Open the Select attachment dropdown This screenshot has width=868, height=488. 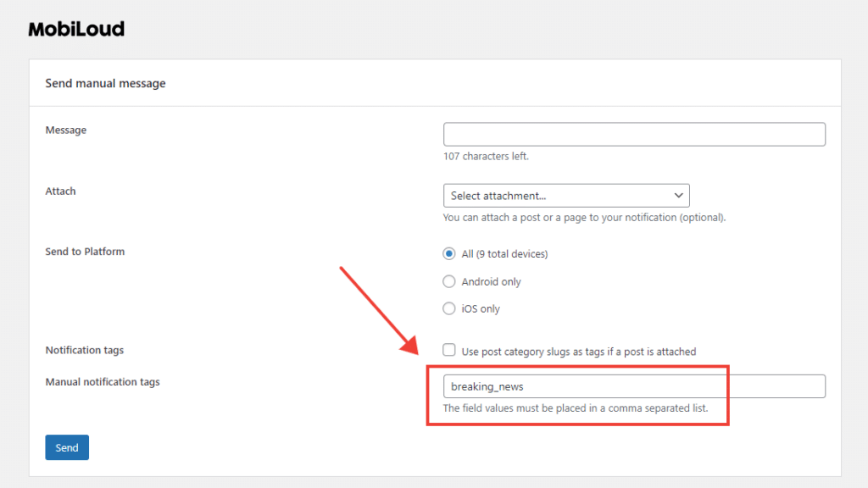coord(566,196)
